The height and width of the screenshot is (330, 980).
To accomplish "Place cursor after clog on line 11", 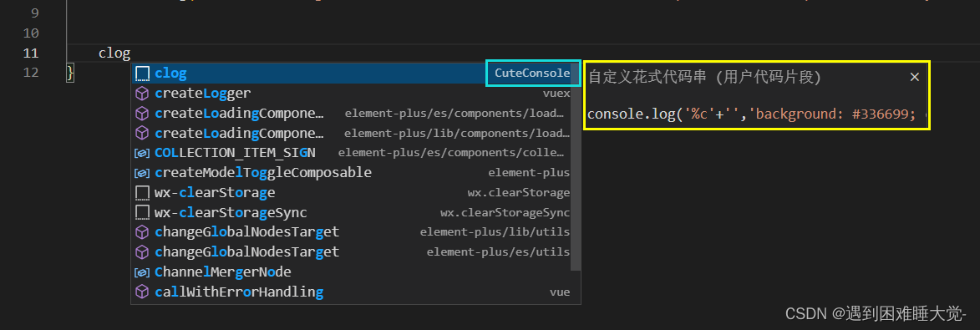I will click(x=130, y=53).
